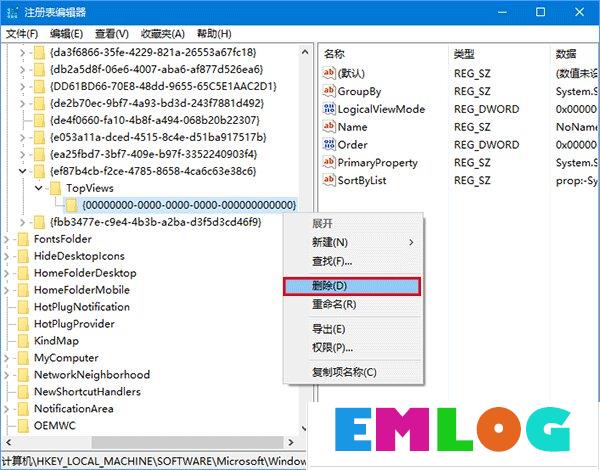This screenshot has width=600, height=470.
Task: Click the tree pane scroll-up arrow
Action: coord(305,52)
